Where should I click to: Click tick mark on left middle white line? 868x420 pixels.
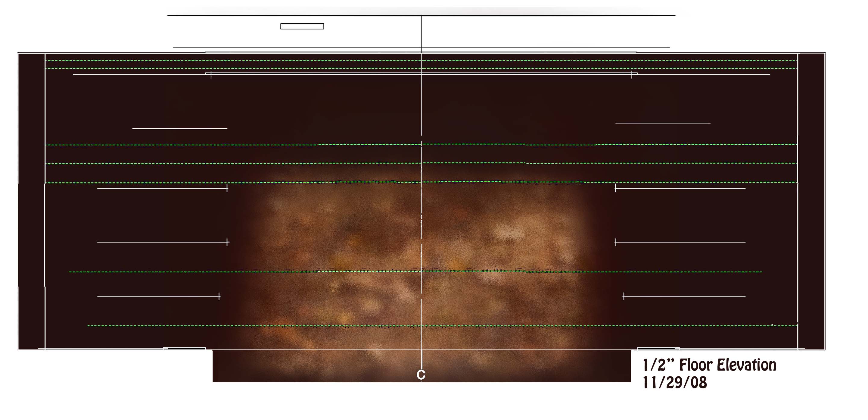[x=227, y=242]
